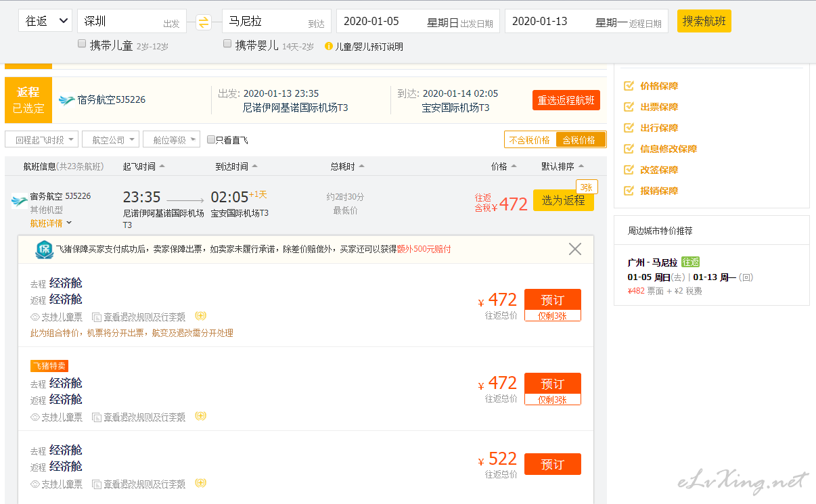
Task: Sort flights by 总耗时
Action: 348,166
